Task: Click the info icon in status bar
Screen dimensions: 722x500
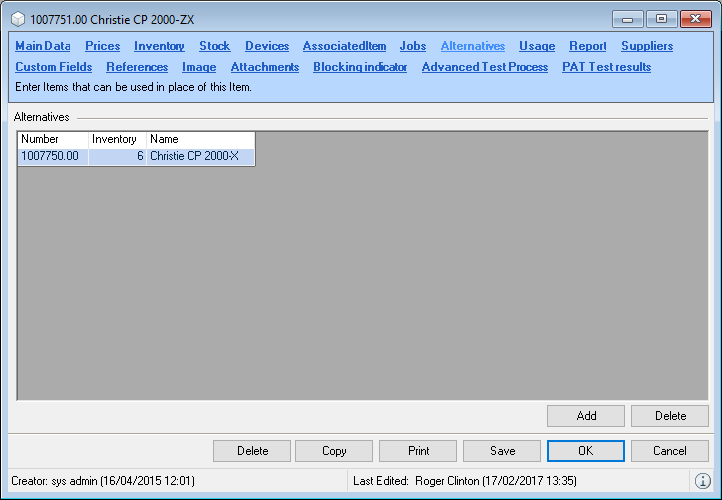Action: [702, 481]
